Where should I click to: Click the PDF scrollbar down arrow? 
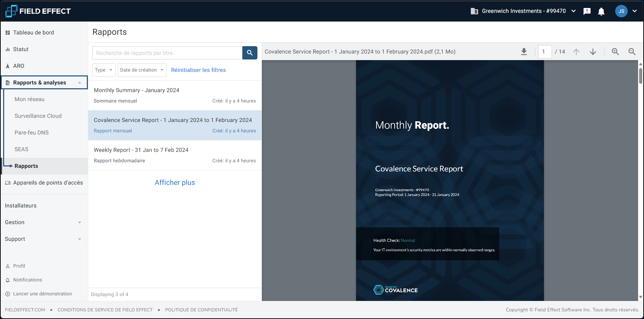click(x=641, y=297)
